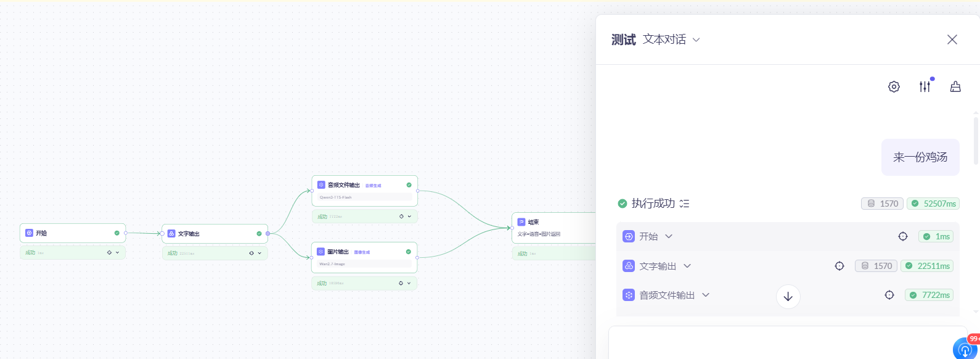Select the Wan2.7-Image model field
980x359 pixels.
click(364, 264)
